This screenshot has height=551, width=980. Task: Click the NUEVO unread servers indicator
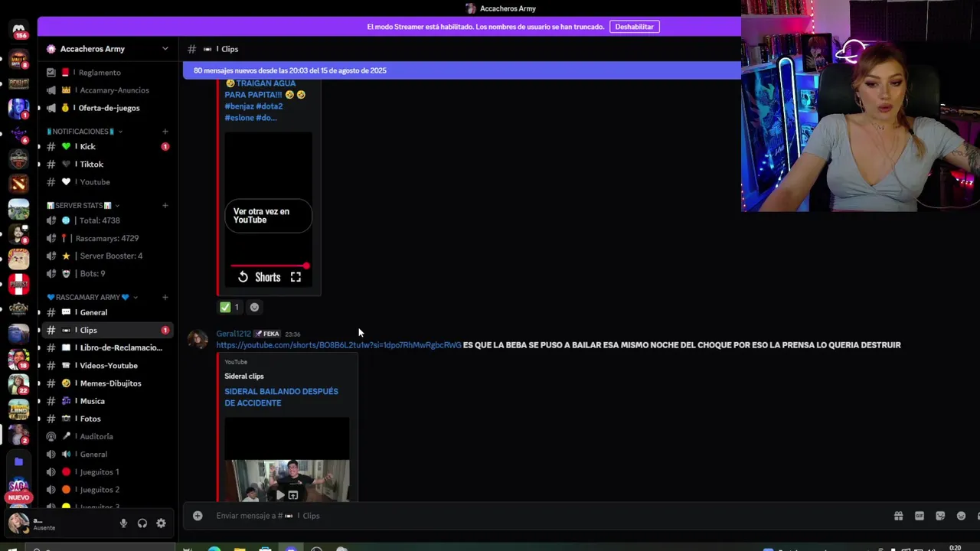click(x=18, y=497)
